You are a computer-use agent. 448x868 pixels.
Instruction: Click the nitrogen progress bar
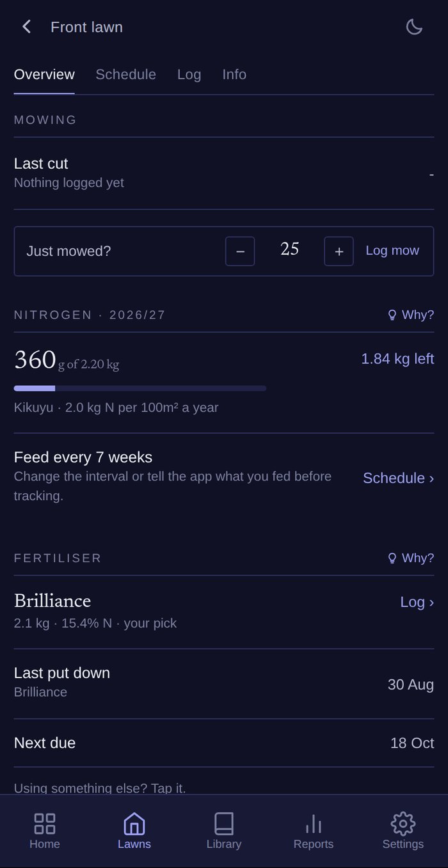tap(140, 388)
